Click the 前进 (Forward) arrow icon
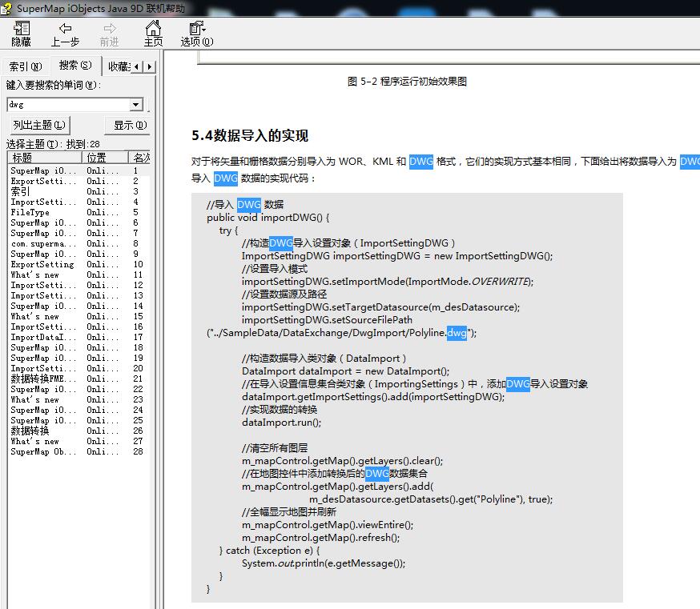The width and height of the screenshot is (700, 609). tap(109, 29)
